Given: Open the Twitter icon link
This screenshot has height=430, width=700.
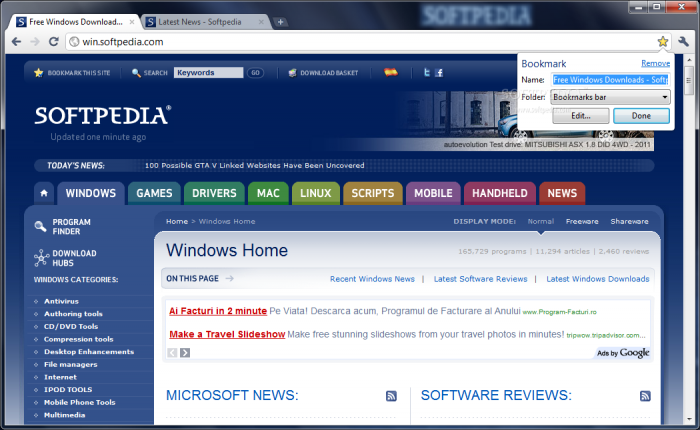Looking at the screenshot, I should (427, 72).
